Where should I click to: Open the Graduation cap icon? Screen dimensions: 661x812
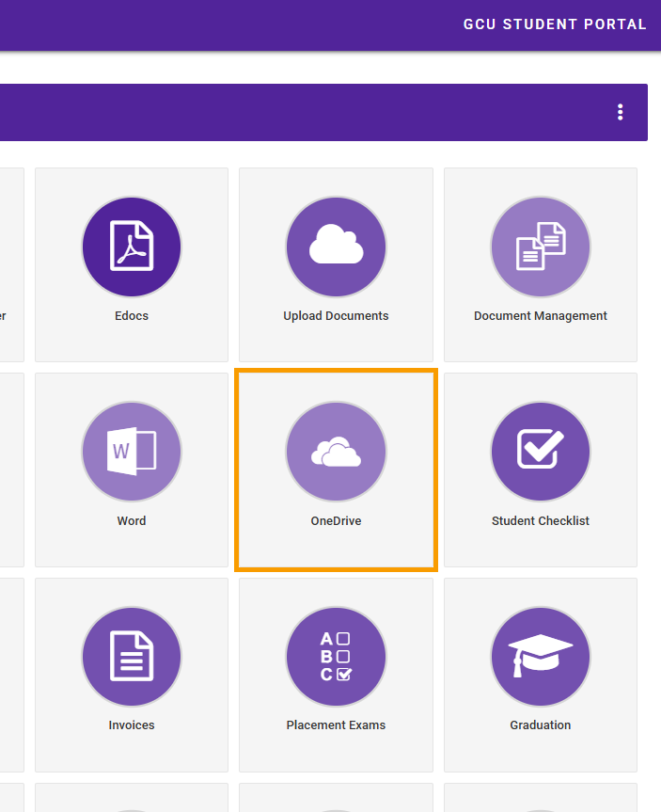(x=541, y=657)
